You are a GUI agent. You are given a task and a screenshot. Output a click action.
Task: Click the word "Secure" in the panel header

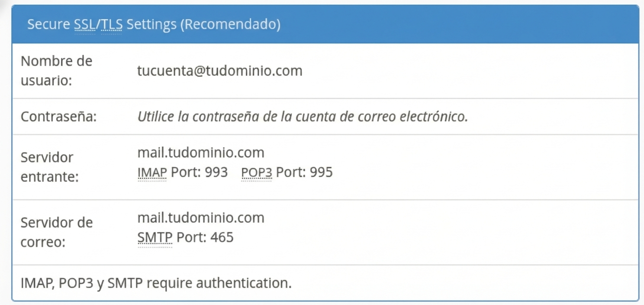48,24
